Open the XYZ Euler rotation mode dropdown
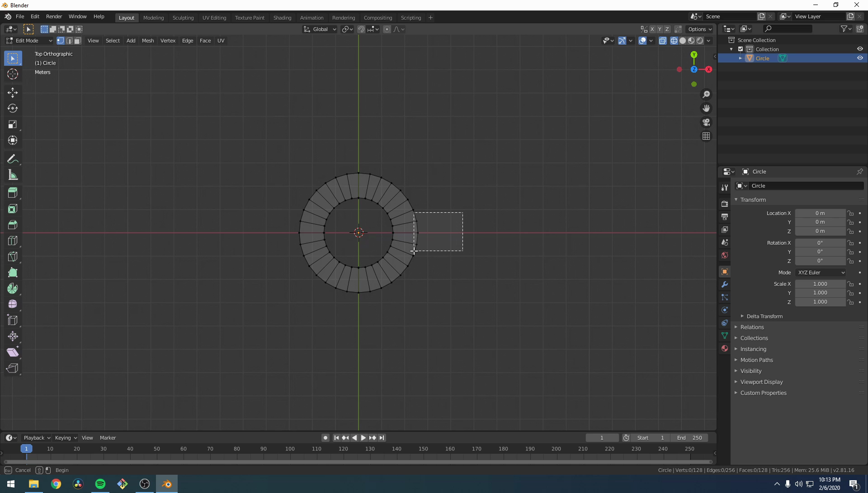The height and width of the screenshot is (493, 868). point(821,272)
